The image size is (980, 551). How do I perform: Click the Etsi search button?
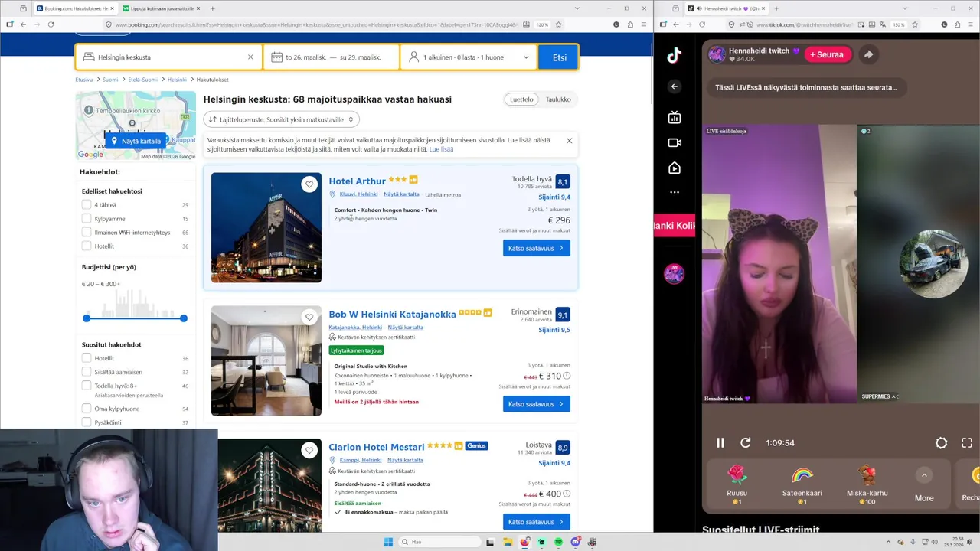point(559,57)
